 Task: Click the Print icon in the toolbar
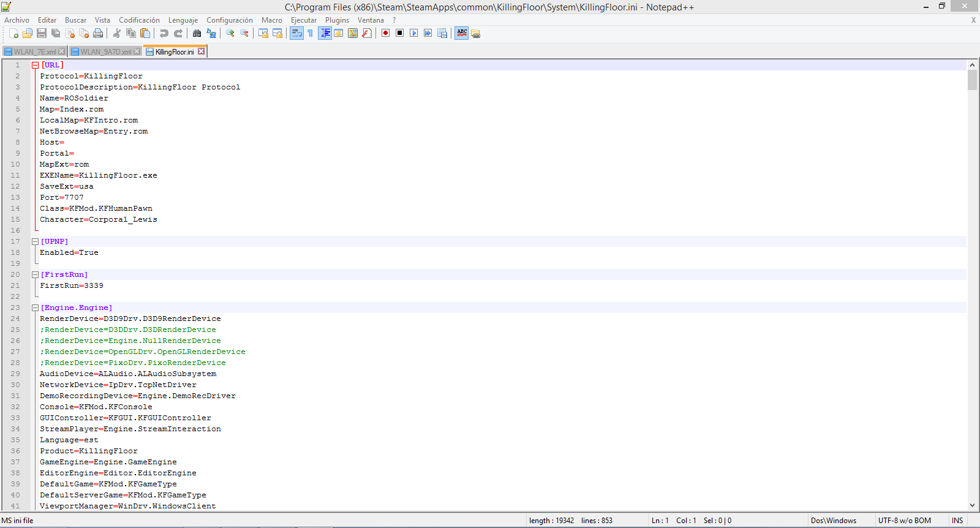click(x=98, y=33)
